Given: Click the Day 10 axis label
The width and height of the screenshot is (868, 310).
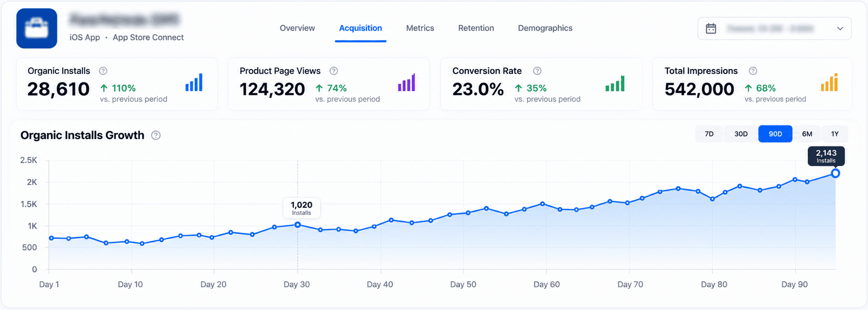Looking at the screenshot, I should pos(130,284).
